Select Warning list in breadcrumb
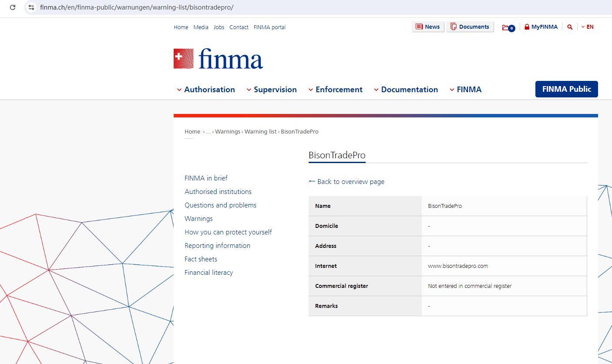Screen dimensions: 612x364 (x=260, y=132)
